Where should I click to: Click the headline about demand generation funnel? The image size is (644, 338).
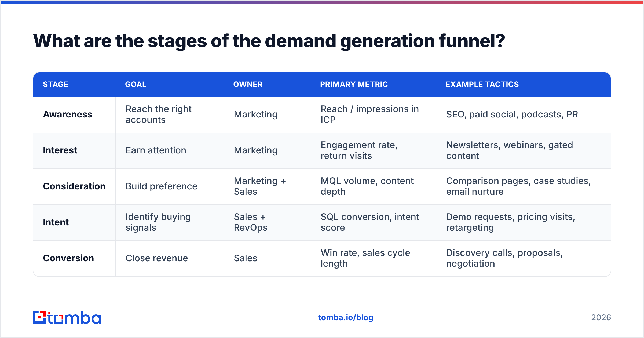click(x=269, y=41)
